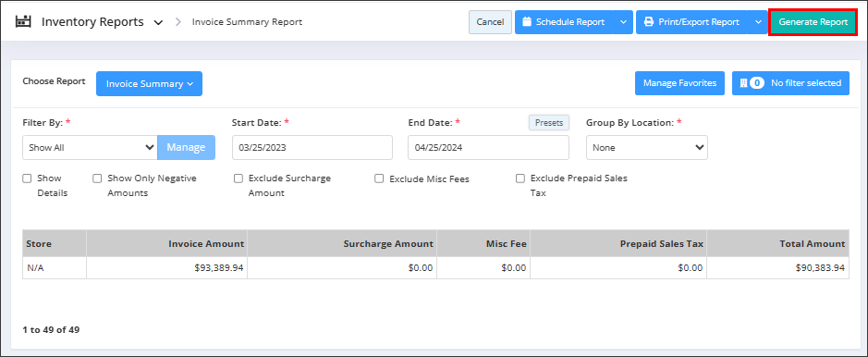Click the Inventory Reports factory icon

pyautogui.click(x=23, y=22)
